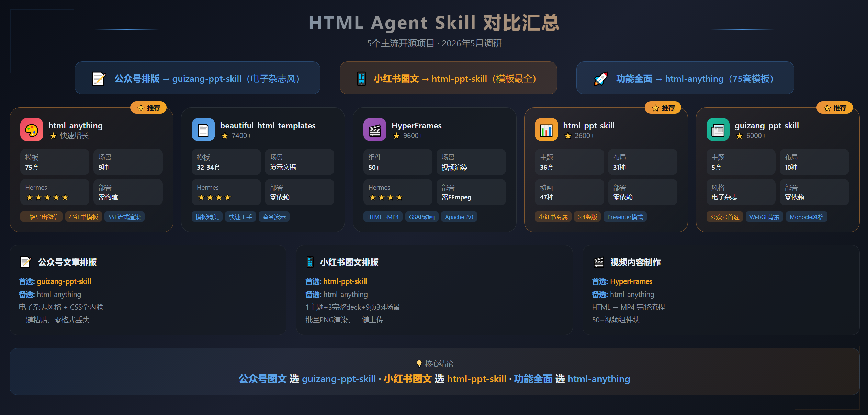Select the 小红书专属 tag
Image resolution: width=868 pixels, height=415 pixels.
click(x=553, y=217)
